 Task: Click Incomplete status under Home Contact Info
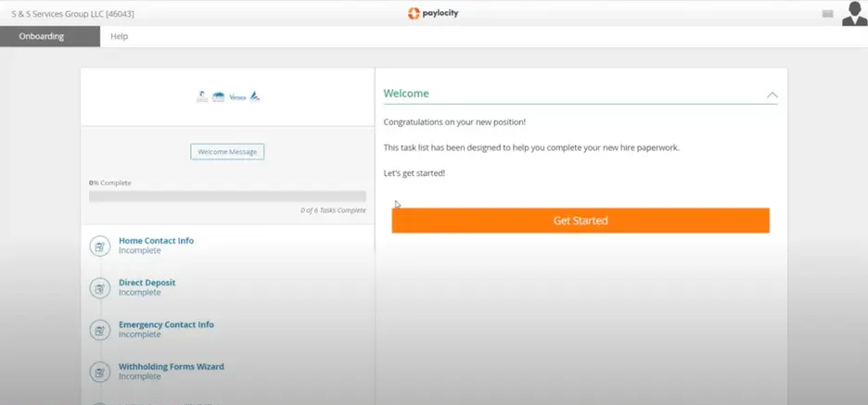click(x=139, y=250)
